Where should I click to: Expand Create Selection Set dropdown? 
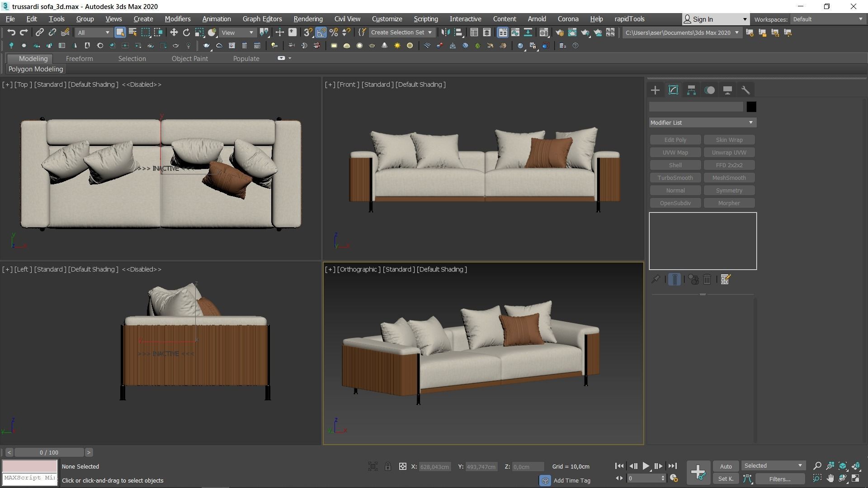(x=402, y=33)
